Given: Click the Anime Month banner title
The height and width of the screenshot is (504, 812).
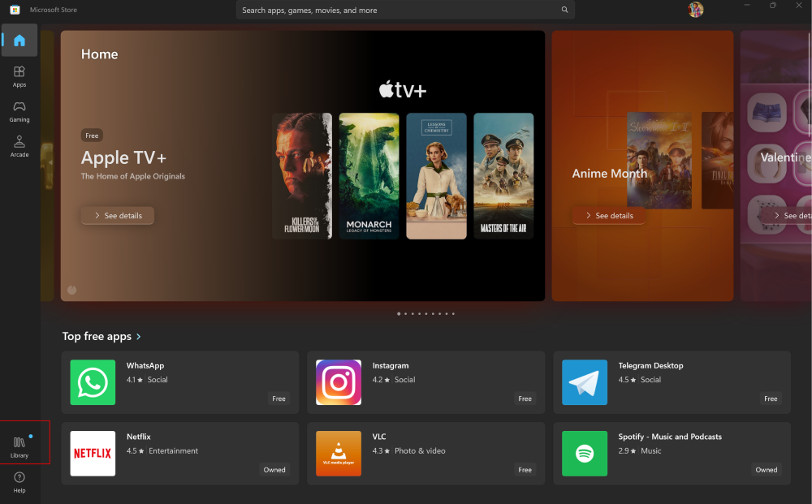Looking at the screenshot, I should 610,174.
